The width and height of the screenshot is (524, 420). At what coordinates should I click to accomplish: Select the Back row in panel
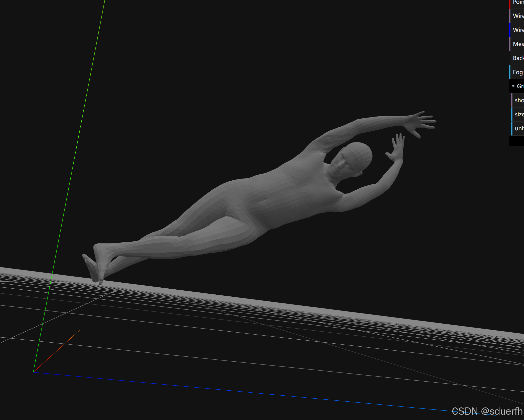click(518, 58)
